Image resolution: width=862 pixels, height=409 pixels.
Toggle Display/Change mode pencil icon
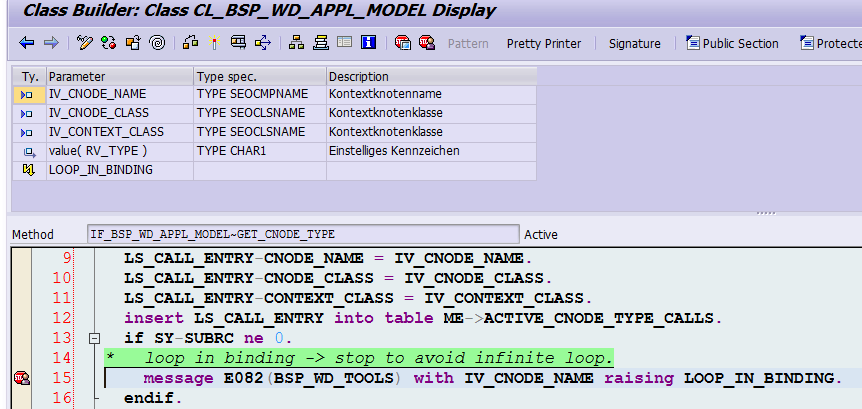[x=85, y=43]
